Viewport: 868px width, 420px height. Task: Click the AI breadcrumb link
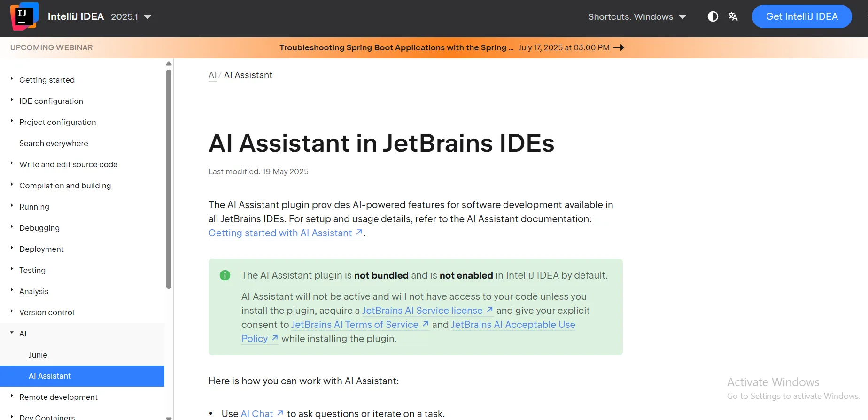(212, 75)
